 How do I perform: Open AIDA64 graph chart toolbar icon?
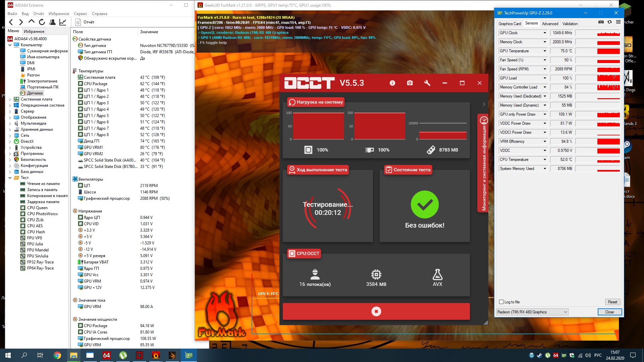[x=63, y=22]
